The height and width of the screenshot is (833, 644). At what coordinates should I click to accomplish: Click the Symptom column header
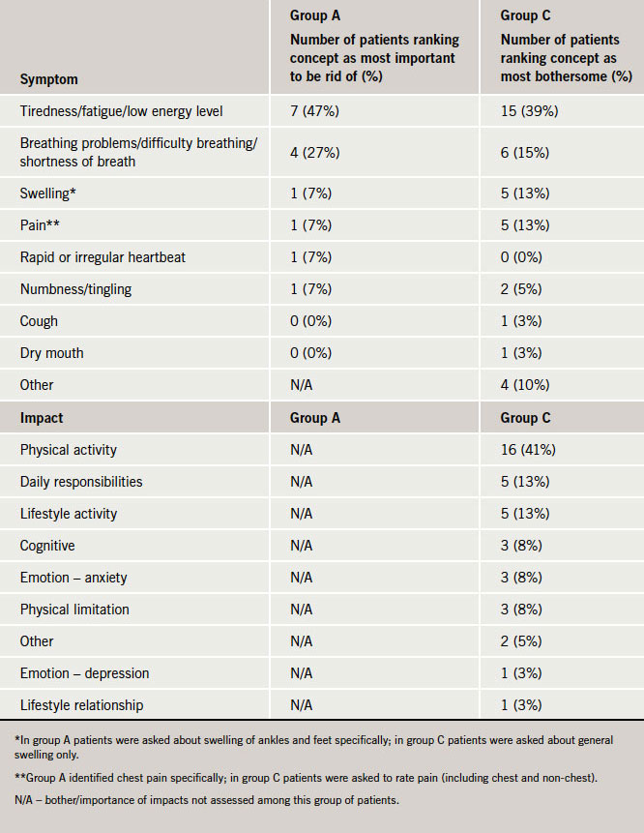coord(48,78)
